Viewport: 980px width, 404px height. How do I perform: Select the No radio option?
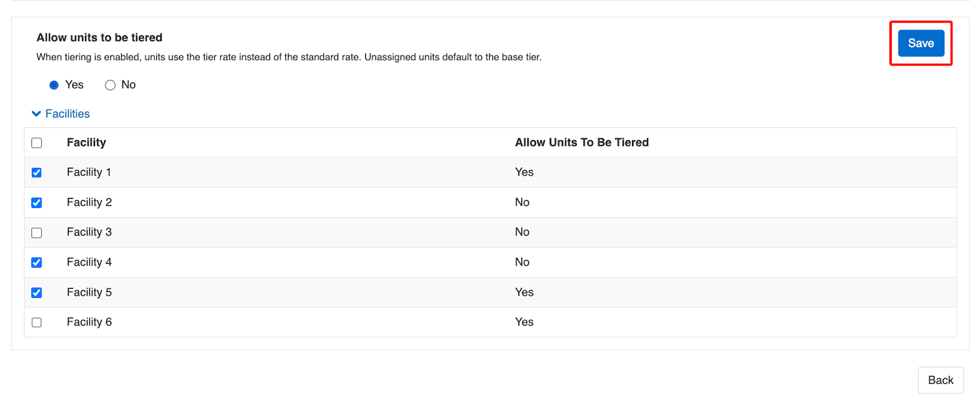[110, 85]
